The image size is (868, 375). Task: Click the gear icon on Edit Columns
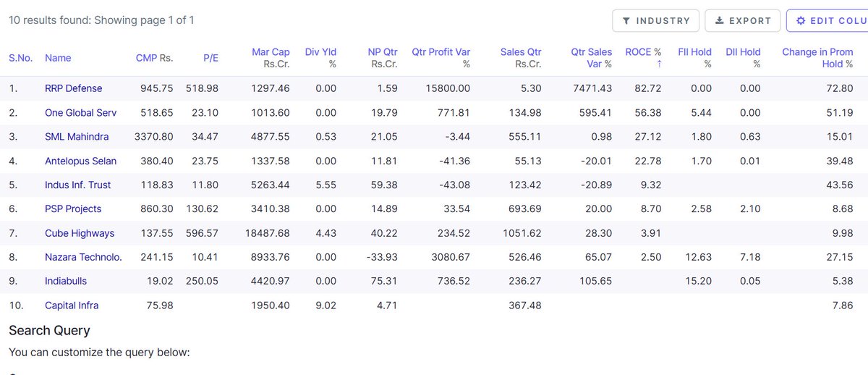801,21
